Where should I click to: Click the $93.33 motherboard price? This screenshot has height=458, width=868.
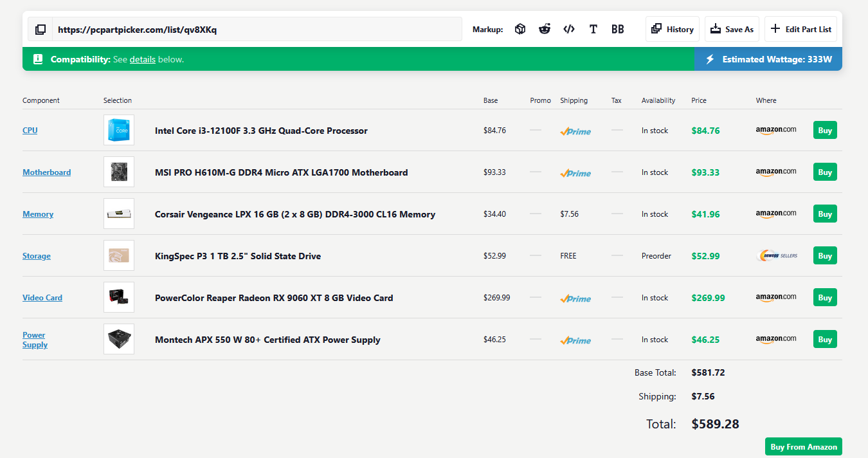pyautogui.click(x=705, y=172)
